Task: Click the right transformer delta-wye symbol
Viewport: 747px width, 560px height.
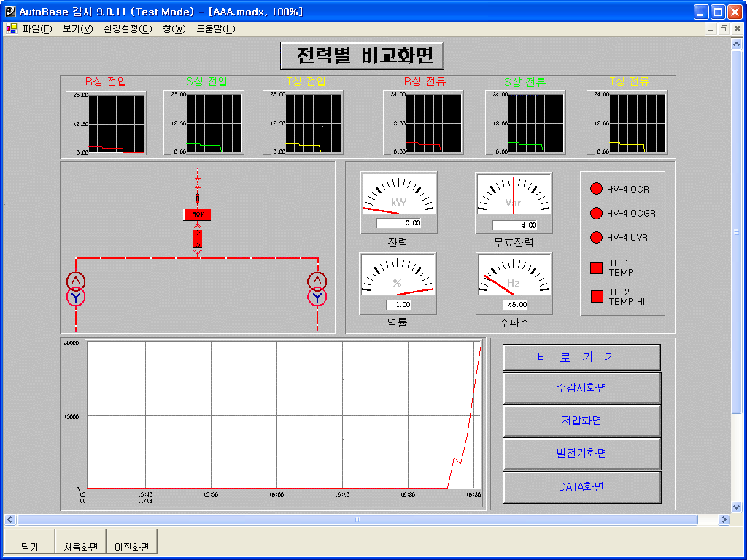Action: [317, 289]
